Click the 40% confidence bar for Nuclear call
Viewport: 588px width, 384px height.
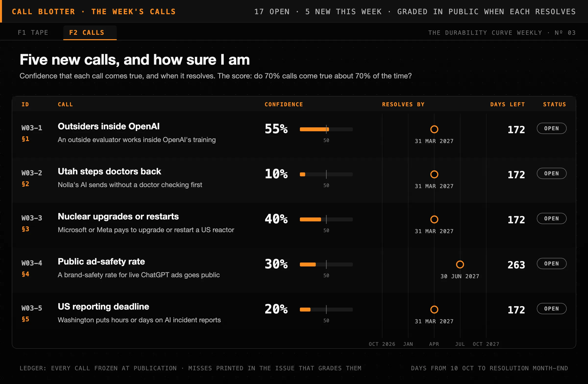(326, 219)
